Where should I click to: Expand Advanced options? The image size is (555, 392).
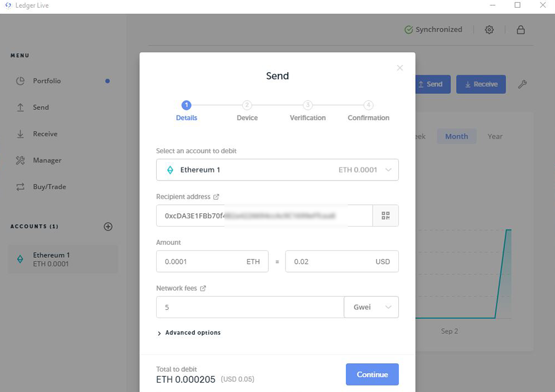[189, 333]
